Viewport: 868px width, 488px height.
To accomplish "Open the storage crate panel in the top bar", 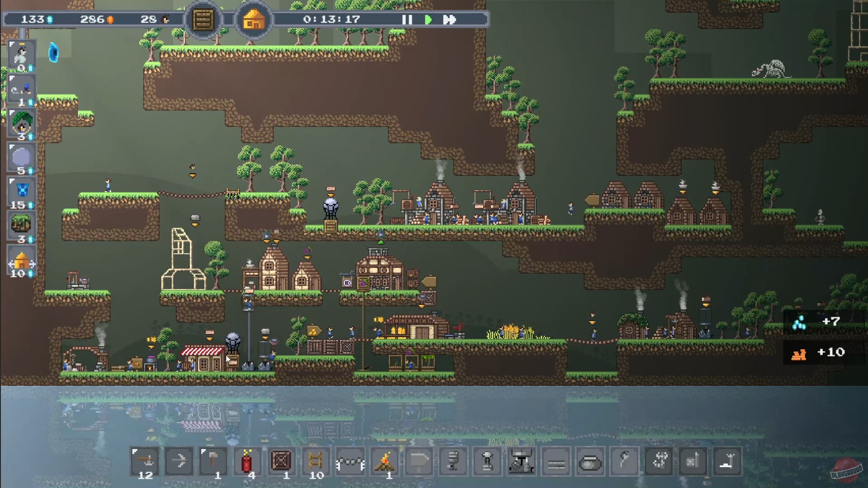I will click(203, 19).
